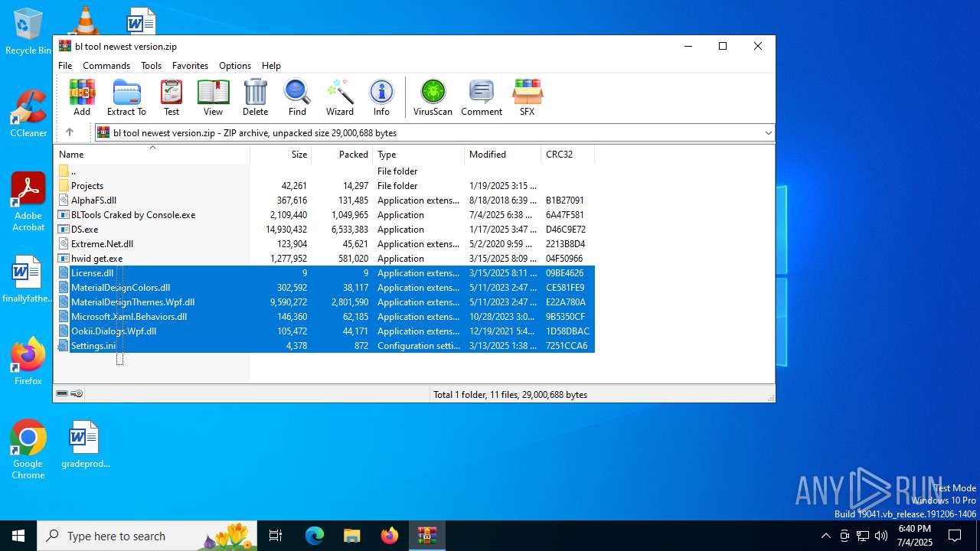Select MaterialDesignColors.dll file

325,288
